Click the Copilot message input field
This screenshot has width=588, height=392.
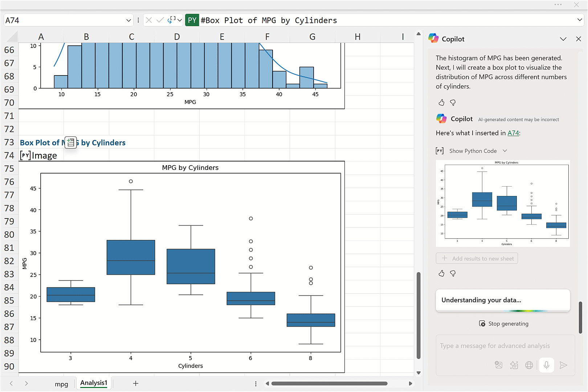click(x=505, y=346)
